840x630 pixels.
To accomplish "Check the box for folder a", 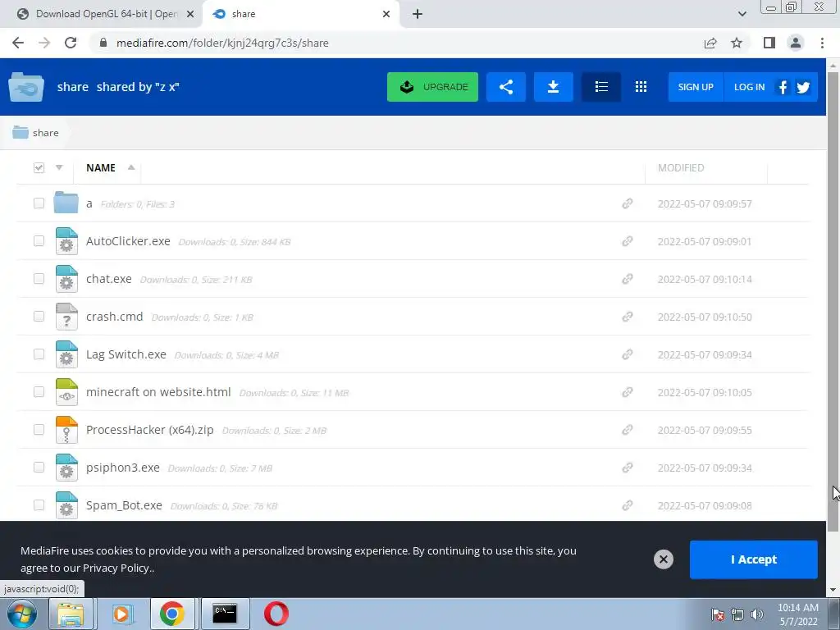I will click(x=39, y=203).
